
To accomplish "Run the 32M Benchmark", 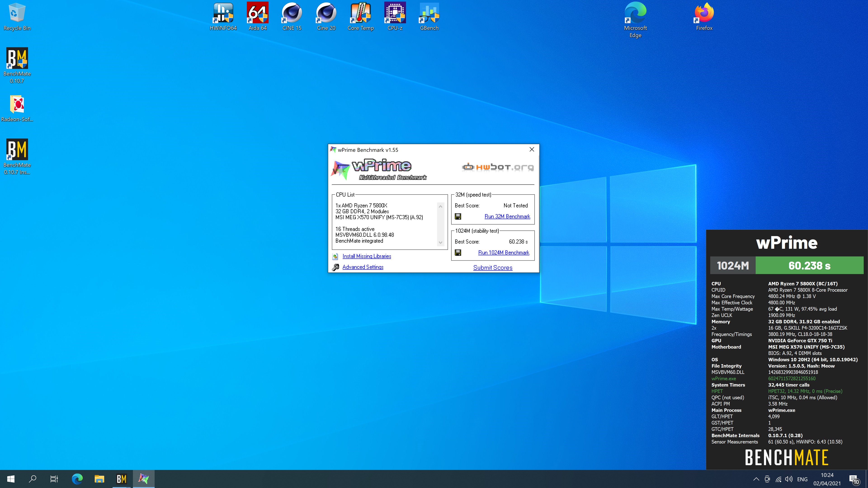I will pyautogui.click(x=507, y=216).
